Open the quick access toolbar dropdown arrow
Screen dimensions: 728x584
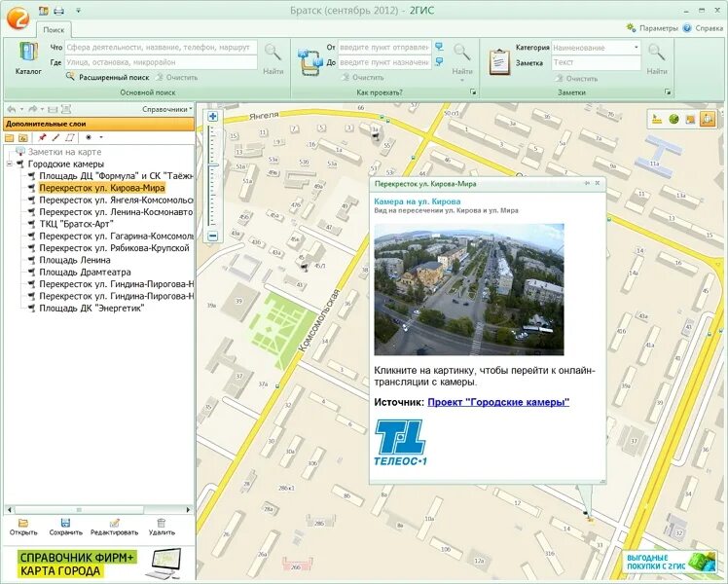[78, 11]
